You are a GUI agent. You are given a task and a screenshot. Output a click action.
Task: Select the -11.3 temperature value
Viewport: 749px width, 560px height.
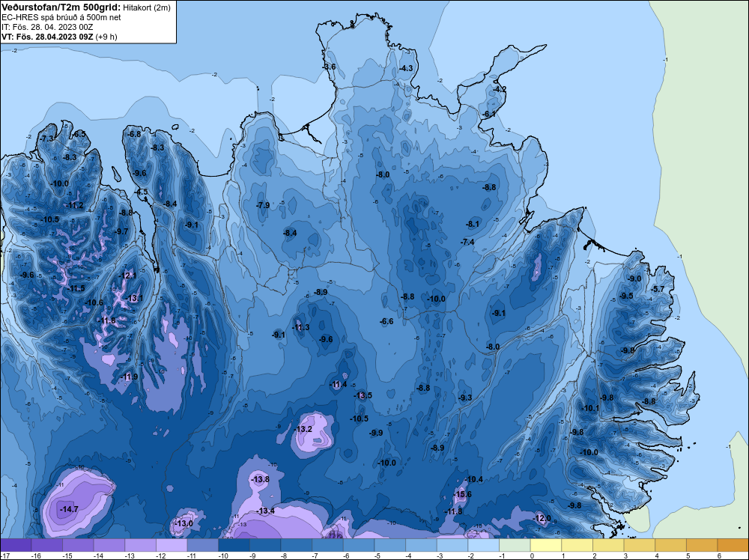point(301,327)
